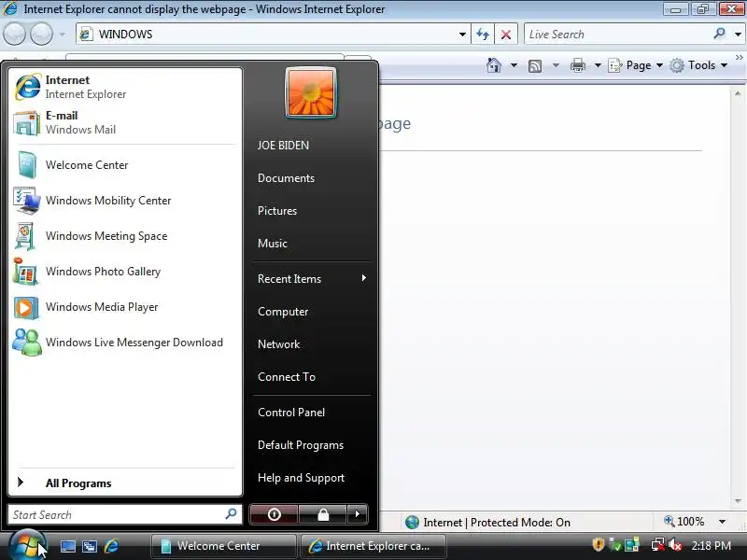Open Feeds dropdown arrow

pyautogui.click(x=556, y=65)
